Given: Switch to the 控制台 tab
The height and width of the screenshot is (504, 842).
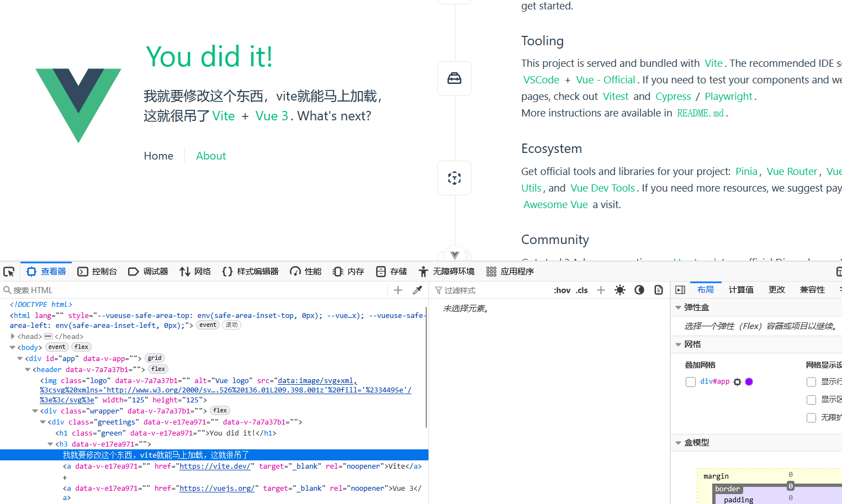Looking at the screenshot, I should click(98, 272).
